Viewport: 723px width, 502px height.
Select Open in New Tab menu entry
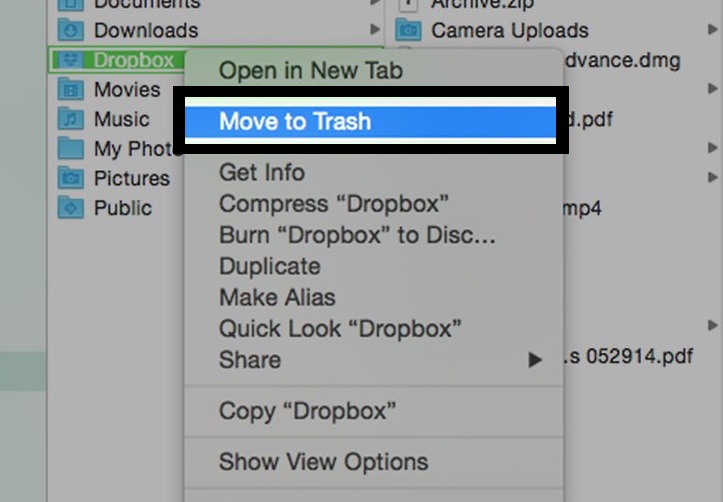click(x=311, y=71)
